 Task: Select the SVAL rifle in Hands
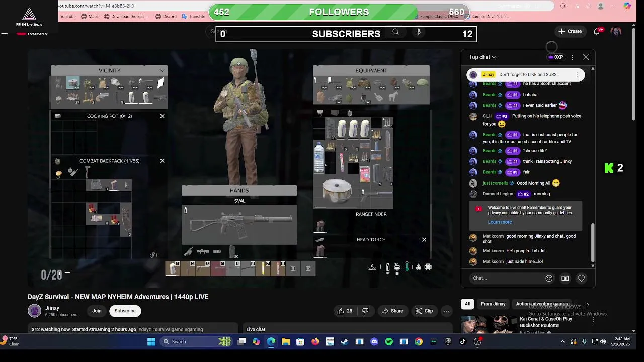pyautogui.click(x=239, y=225)
